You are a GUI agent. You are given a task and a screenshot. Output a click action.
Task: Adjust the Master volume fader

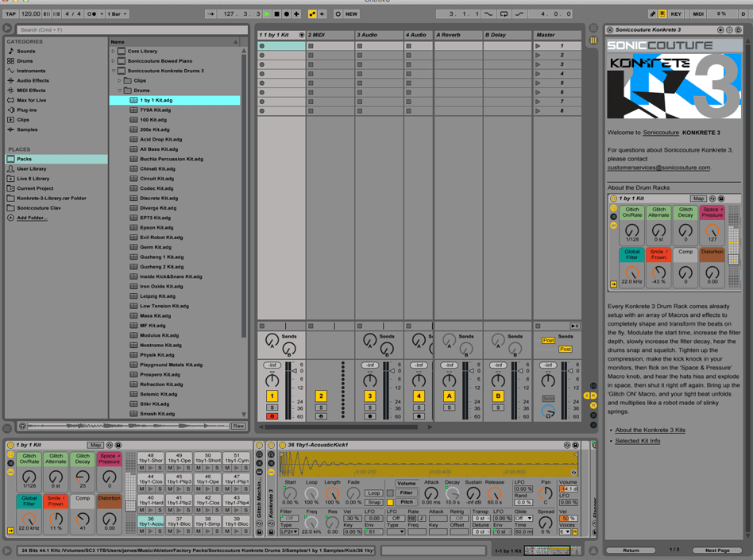click(x=570, y=371)
